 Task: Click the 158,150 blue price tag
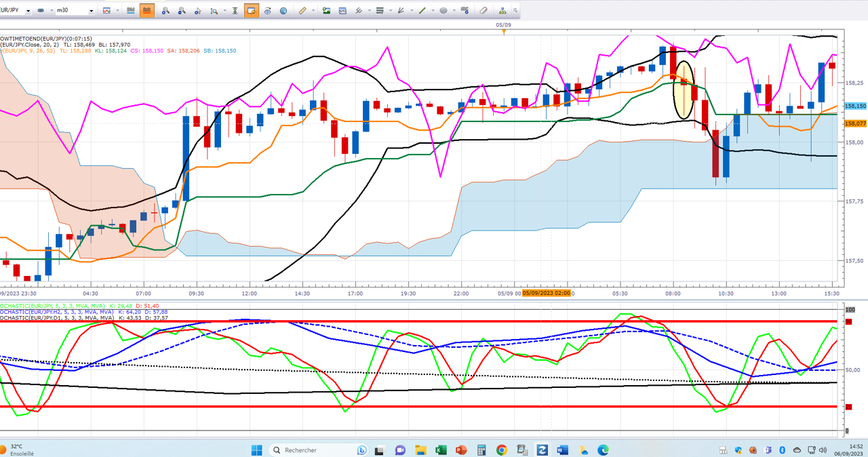[856, 106]
